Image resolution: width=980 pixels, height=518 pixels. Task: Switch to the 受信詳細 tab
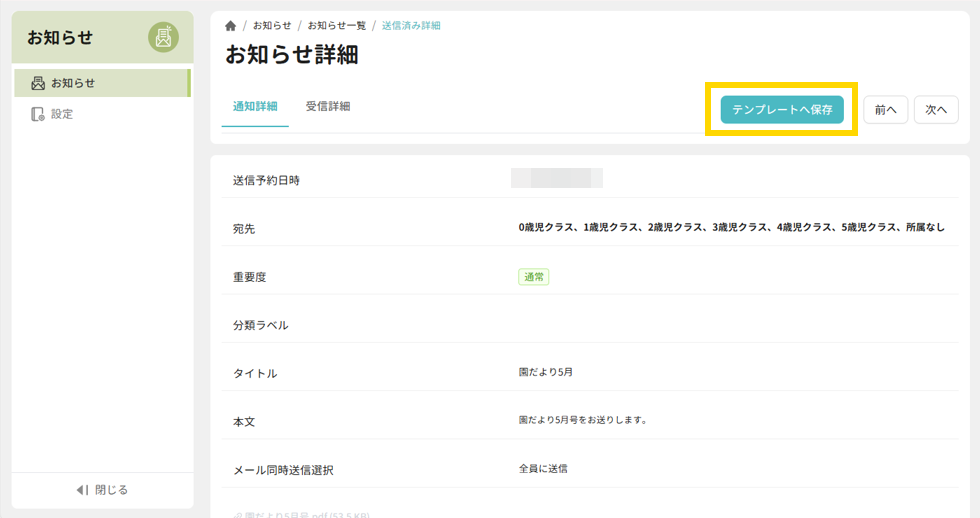[x=327, y=106]
